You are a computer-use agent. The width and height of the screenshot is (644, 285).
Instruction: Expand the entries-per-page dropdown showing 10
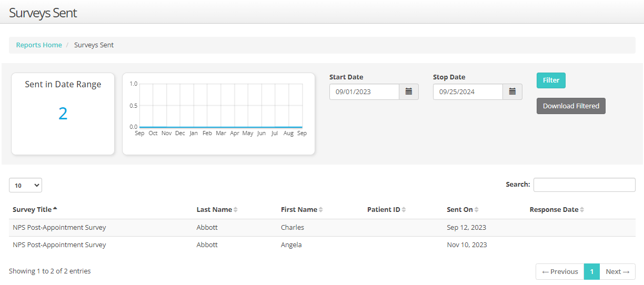coord(25,185)
